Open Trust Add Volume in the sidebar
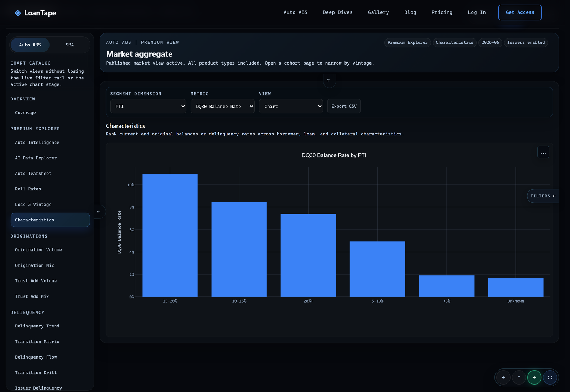Viewport: 570px width, 392px height. pyautogui.click(x=50, y=281)
